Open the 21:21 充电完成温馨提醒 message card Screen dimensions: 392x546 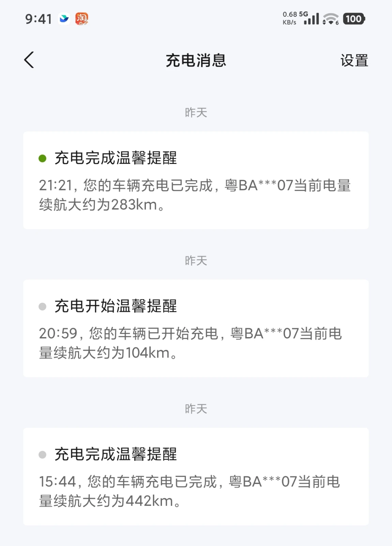pos(196,180)
